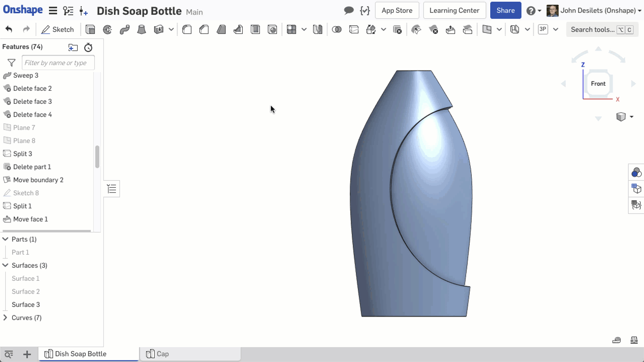Toggle the feature list filter icon
The width and height of the screenshot is (644, 362).
point(11,63)
